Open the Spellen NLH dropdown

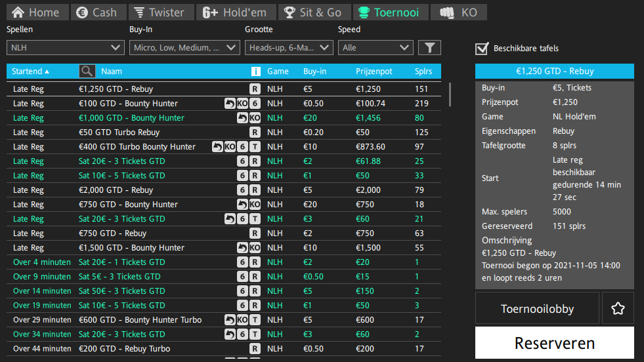click(x=65, y=48)
